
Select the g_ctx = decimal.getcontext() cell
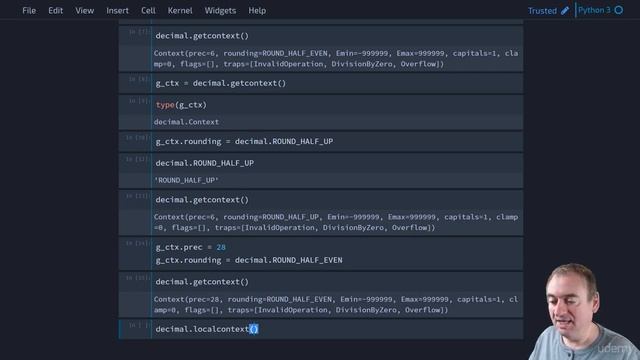(x=337, y=83)
